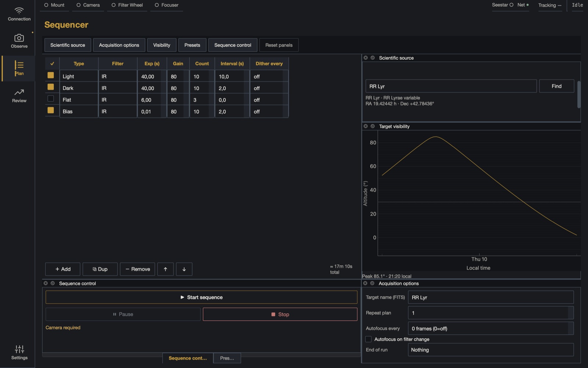Click the Scientific source panel scrollbar
Viewport: 588px width, 368px height.
[x=579, y=94]
